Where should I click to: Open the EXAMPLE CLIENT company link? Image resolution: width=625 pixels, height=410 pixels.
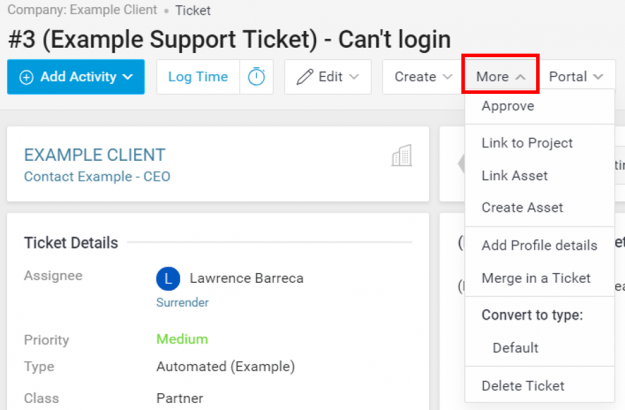coord(94,155)
